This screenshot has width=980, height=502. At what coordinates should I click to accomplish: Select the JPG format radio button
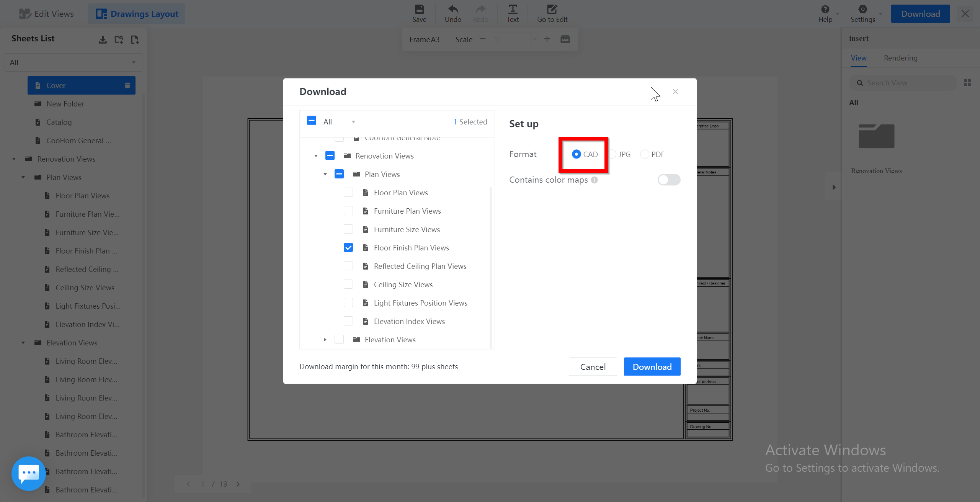(612, 154)
